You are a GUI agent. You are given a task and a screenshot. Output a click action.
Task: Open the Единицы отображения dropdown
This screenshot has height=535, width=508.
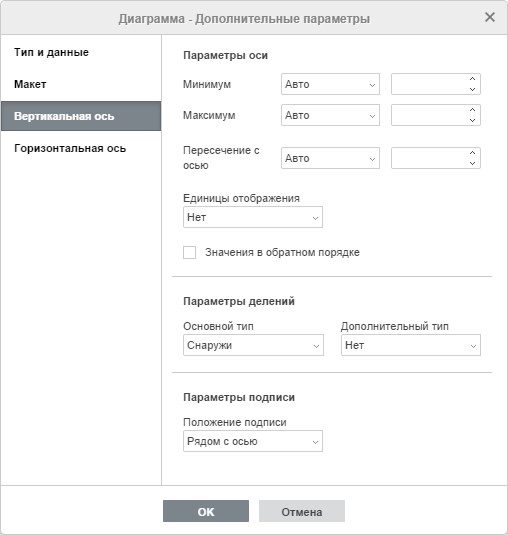point(253,217)
